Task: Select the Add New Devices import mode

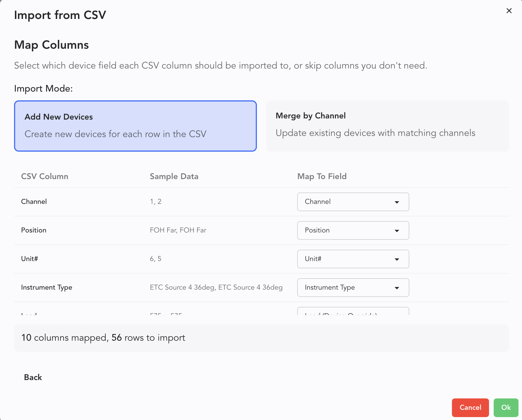Action: pyautogui.click(x=135, y=126)
